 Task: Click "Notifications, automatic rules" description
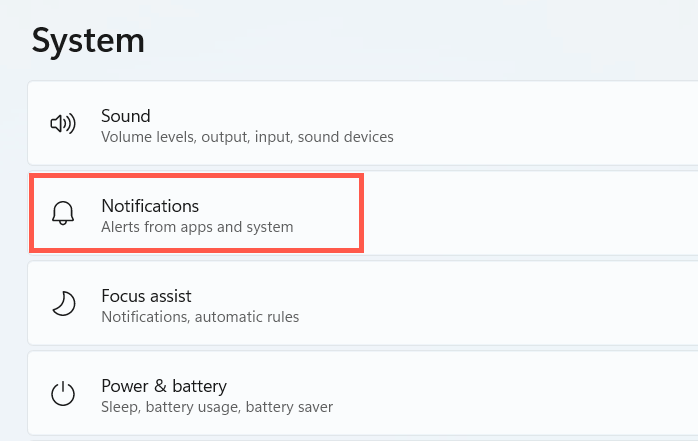point(200,317)
